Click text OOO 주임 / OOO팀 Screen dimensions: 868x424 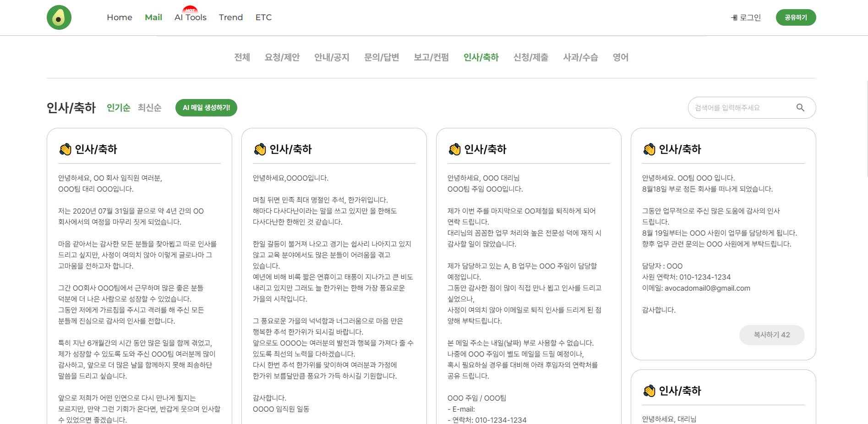click(x=477, y=398)
